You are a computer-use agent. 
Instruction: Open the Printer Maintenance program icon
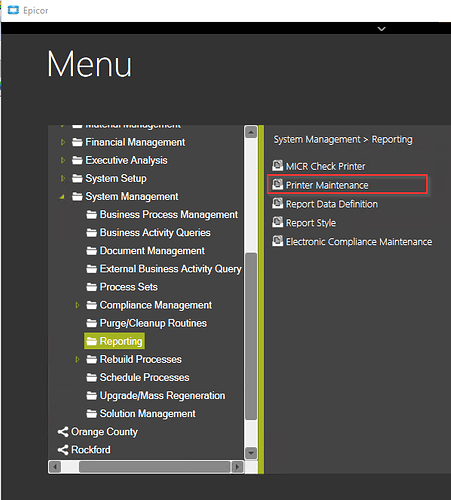point(277,184)
